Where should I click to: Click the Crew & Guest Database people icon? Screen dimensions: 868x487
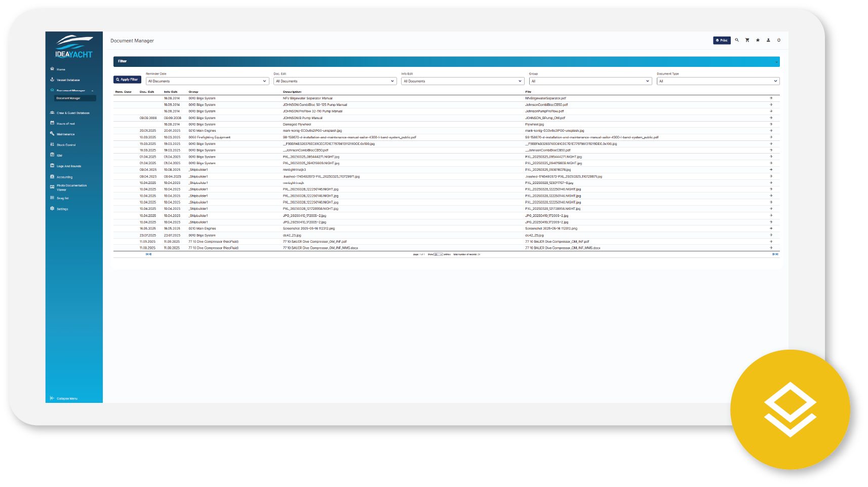52,113
